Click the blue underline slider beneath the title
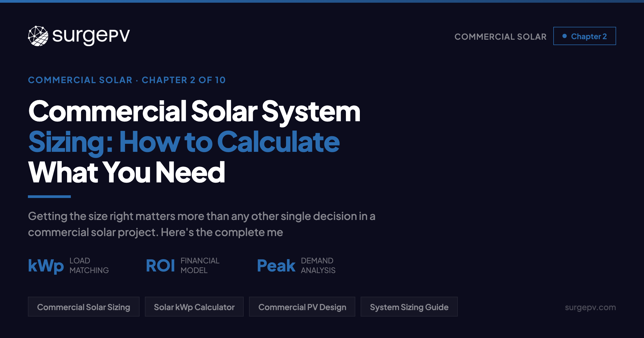Screen dimensions: 644x338 [x=49, y=197]
